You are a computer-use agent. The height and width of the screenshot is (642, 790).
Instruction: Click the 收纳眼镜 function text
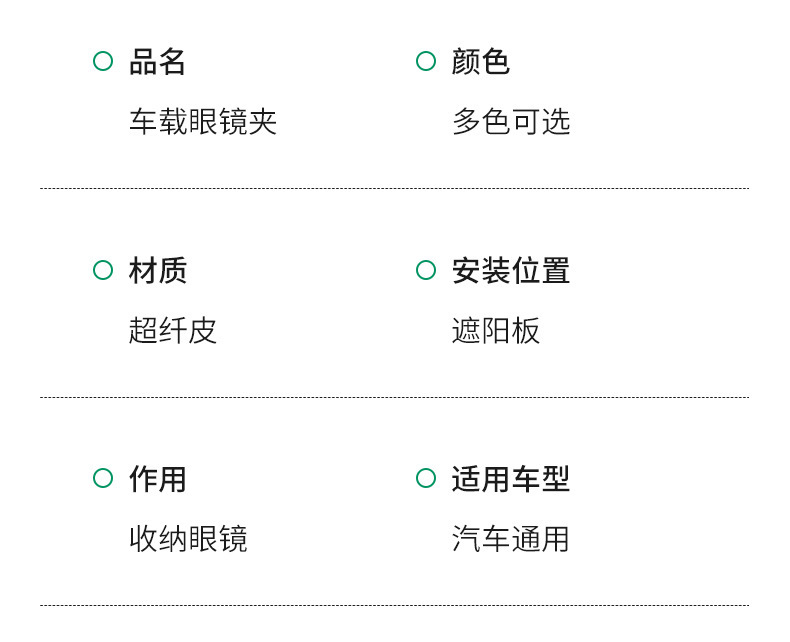188,539
